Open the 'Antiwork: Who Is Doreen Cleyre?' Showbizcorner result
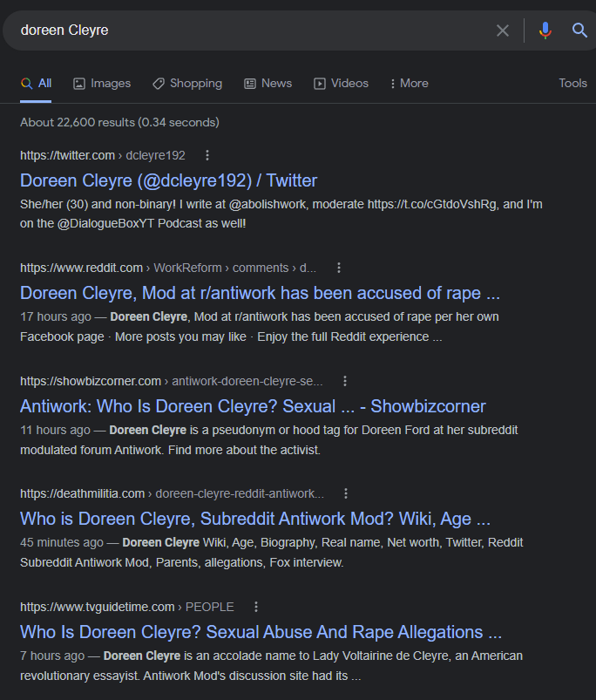The image size is (596, 700). [253, 407]
